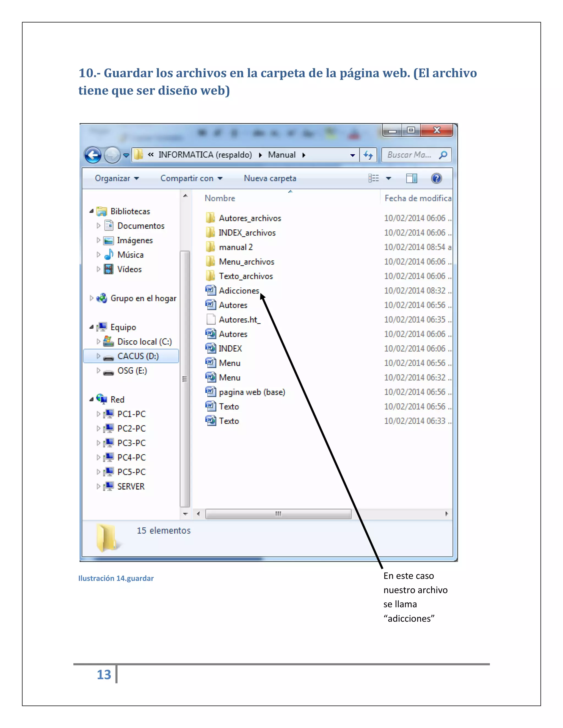Open the Help question mark icon
563x728 pixels.
[436, 178]
